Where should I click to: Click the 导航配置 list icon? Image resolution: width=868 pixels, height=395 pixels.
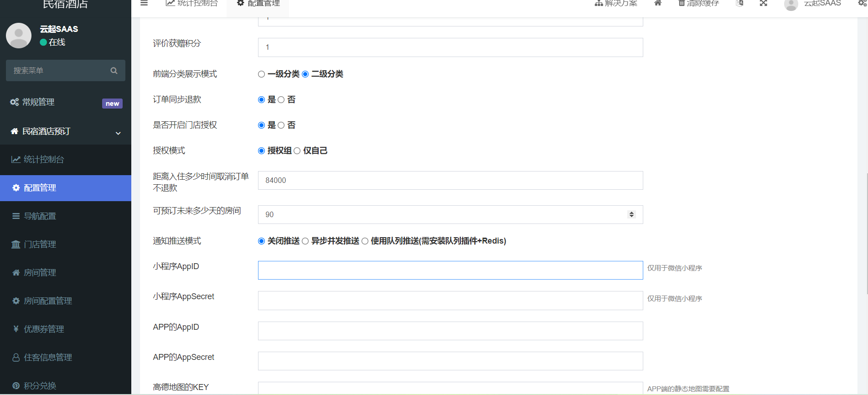point(16,216)
